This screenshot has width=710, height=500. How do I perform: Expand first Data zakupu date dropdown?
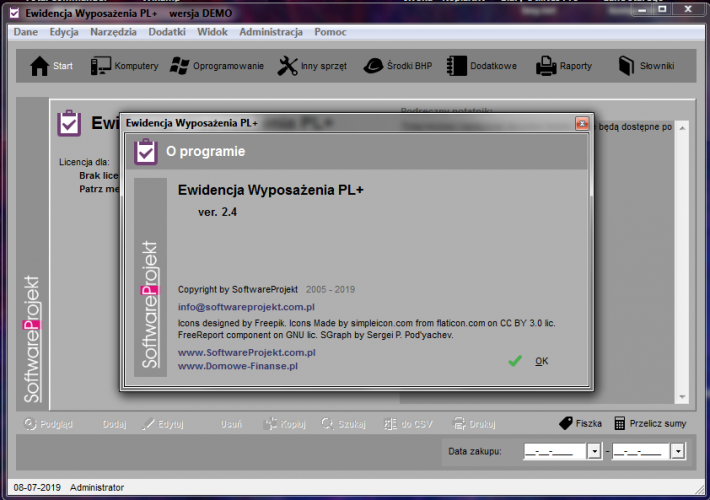click(x=594, y=452)
